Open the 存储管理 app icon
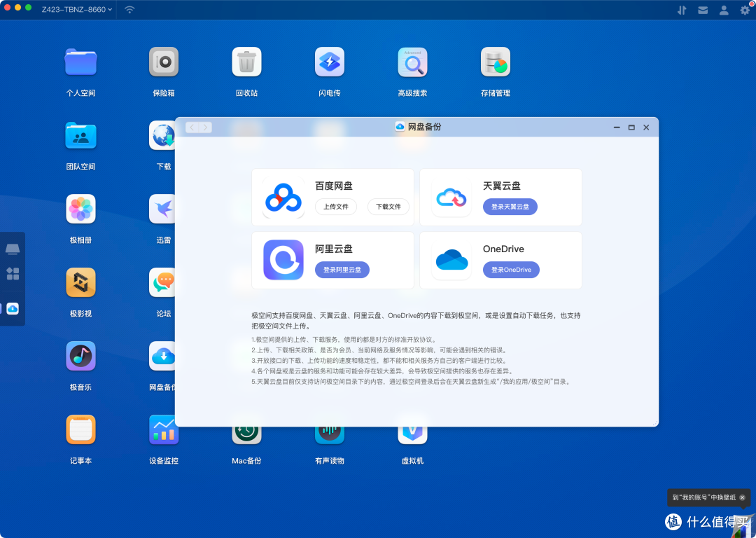The image size is (756, 538). (496, 62)
